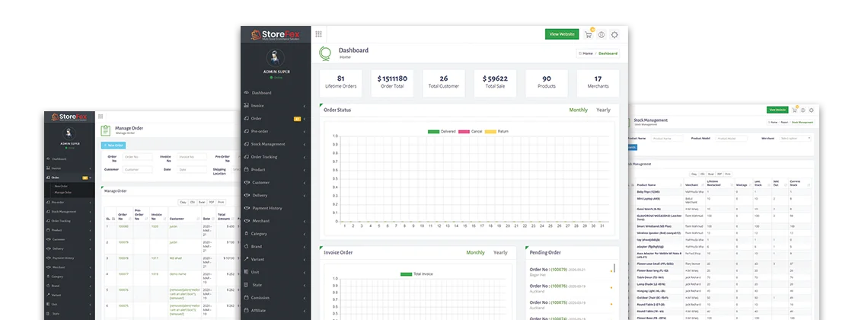Click order number 100080 in Manage Order table
The image size is (868, 320).
pos(123,226)
